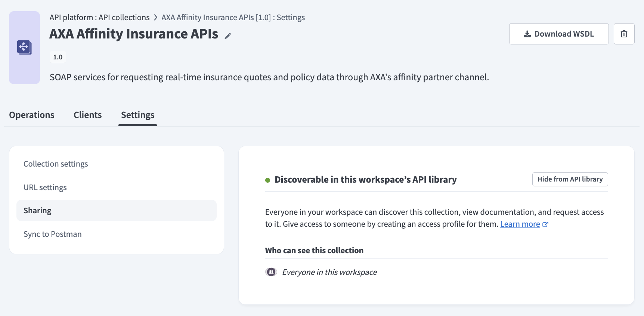Select the Settings tab

[138, 115]
